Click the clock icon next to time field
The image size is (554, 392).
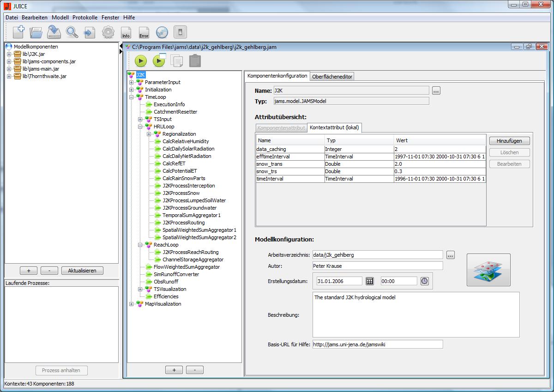(424, 281)
